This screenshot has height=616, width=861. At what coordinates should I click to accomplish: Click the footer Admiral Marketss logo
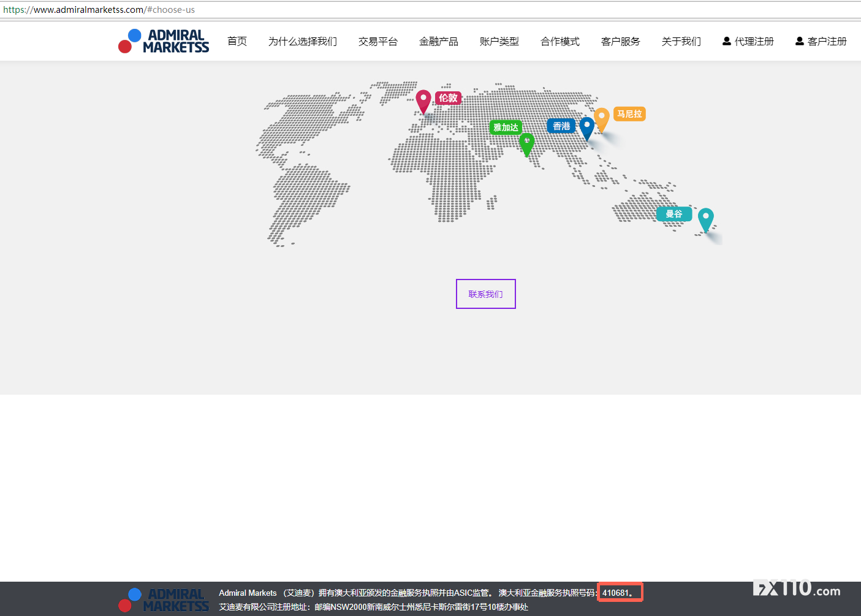(x=164, y=600)
